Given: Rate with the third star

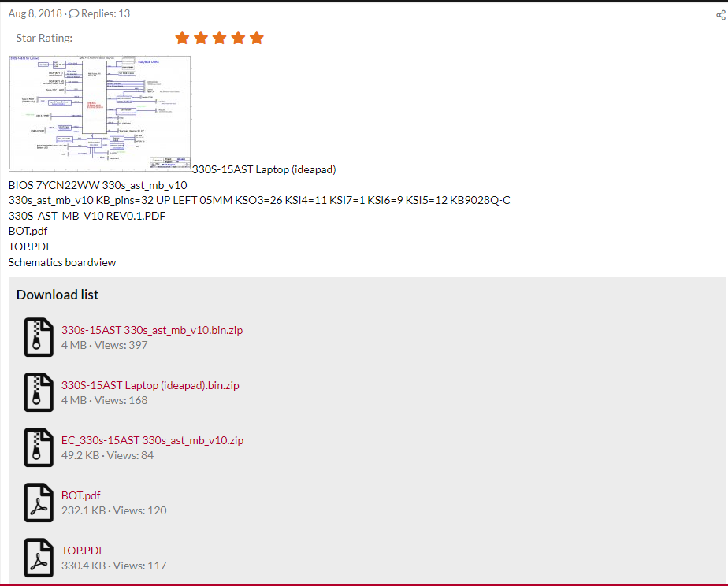Looking at the screenshot, I should pos(219,38).
